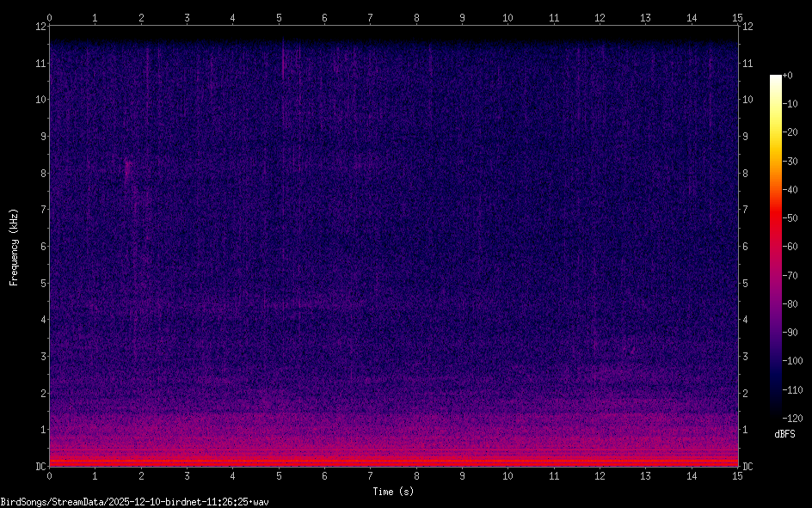The image size is (812, 508).
Task: Click the birdnet wav file name text
Action: [135, 501]
